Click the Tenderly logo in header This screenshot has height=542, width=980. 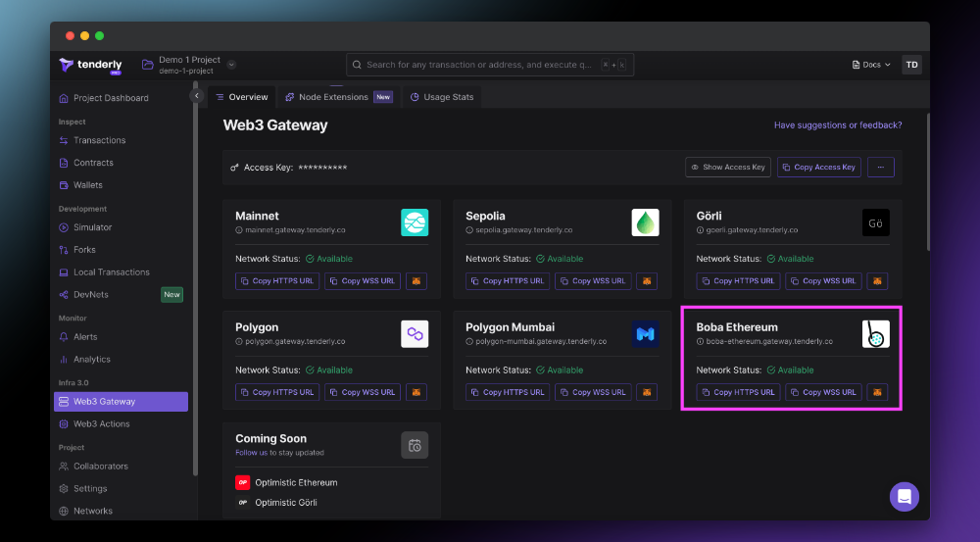(90, 65)
